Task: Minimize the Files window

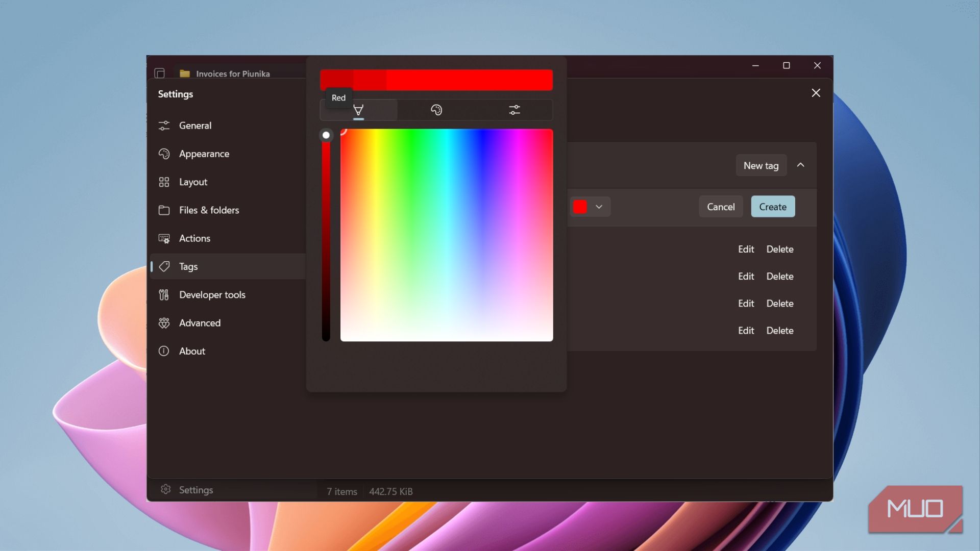Action: point(755,65)
